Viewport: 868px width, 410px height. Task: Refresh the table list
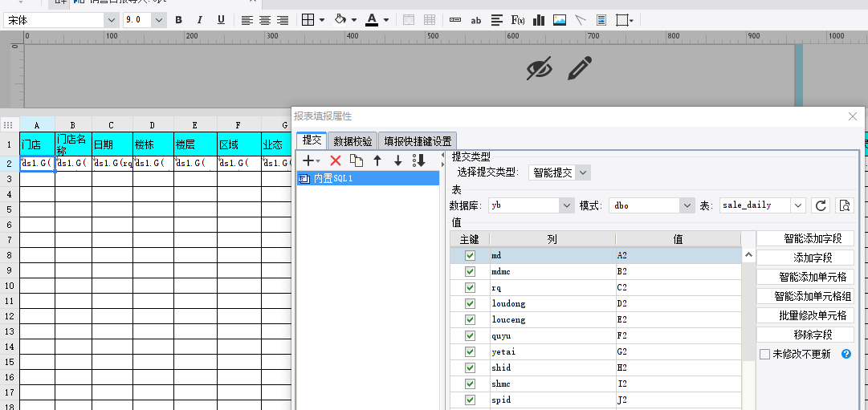(x=821, y=205)
